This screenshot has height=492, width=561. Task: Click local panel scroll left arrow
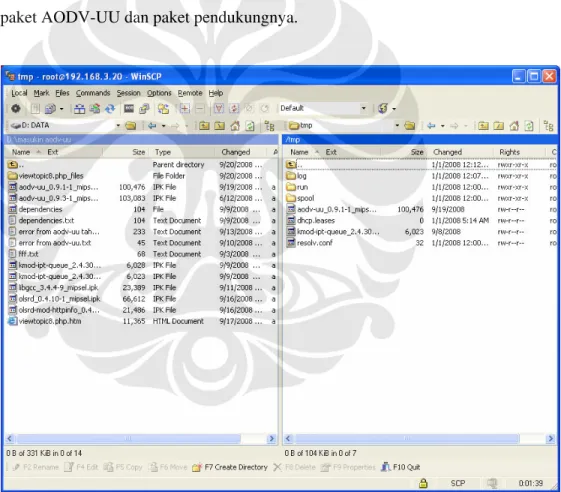click(10, 438)
